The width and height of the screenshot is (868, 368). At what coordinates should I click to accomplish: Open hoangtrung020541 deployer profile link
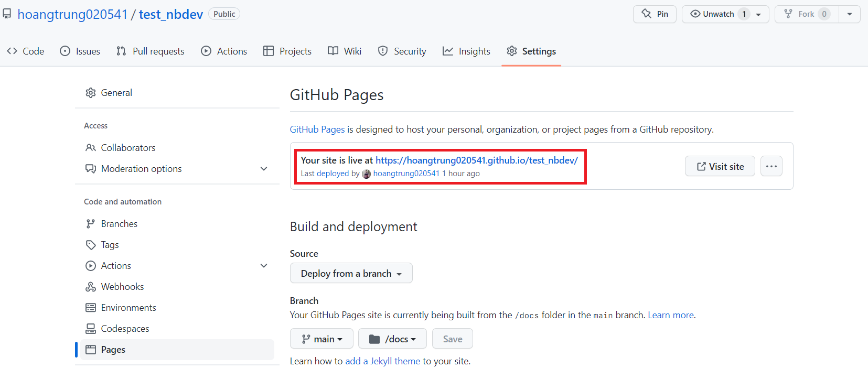click(406, 174)
